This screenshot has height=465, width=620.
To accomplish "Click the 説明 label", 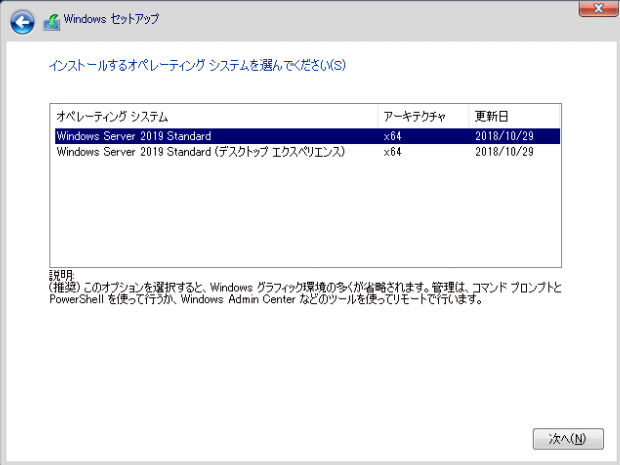I will pyautogui.click(x=61, y=275).
